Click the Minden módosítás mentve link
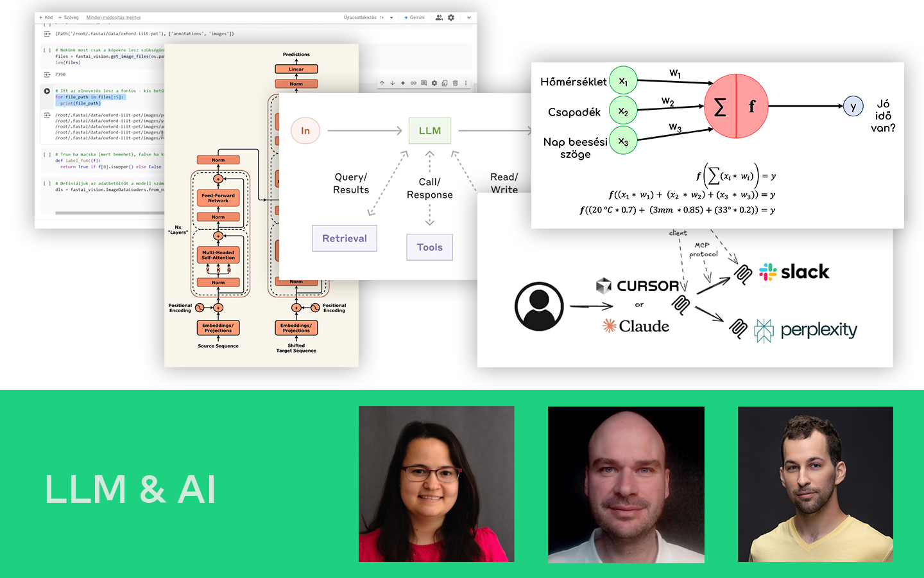Image resolution: width=924 pixels, height=578 pixels. 114,17
